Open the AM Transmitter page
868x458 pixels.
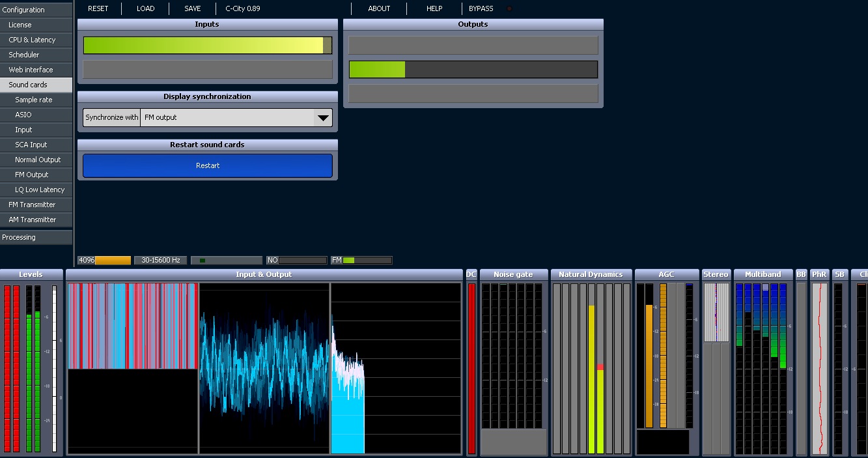click(36, 220)
